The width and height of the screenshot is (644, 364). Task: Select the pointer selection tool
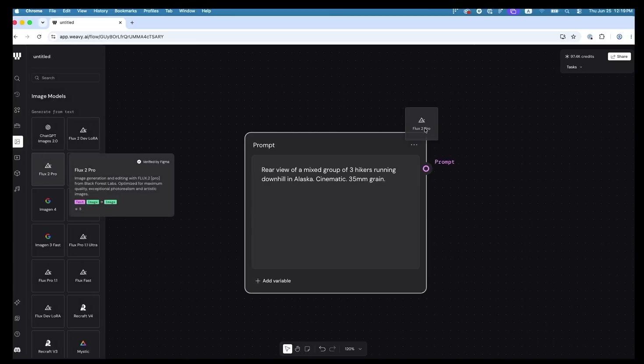tap(287, 349)
